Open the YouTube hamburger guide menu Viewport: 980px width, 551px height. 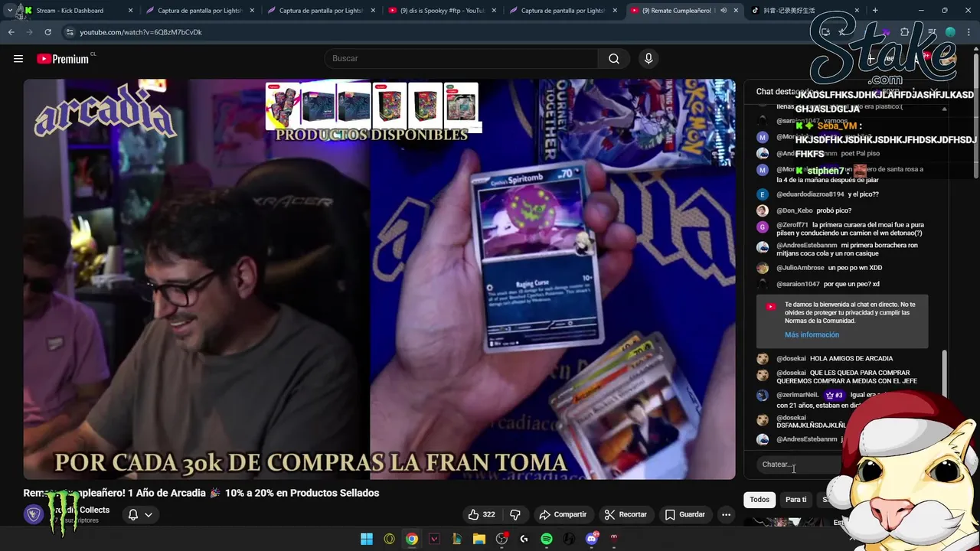18,59
